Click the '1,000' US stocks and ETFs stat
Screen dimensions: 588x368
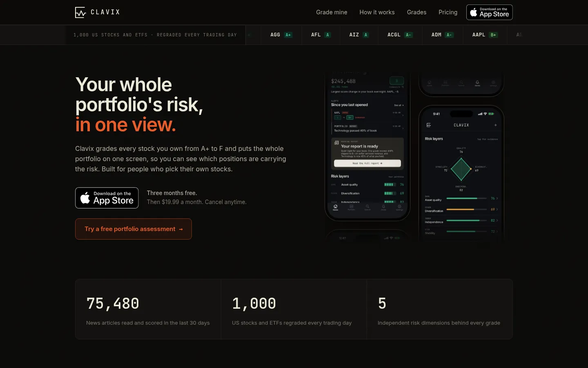coord(294,309)
